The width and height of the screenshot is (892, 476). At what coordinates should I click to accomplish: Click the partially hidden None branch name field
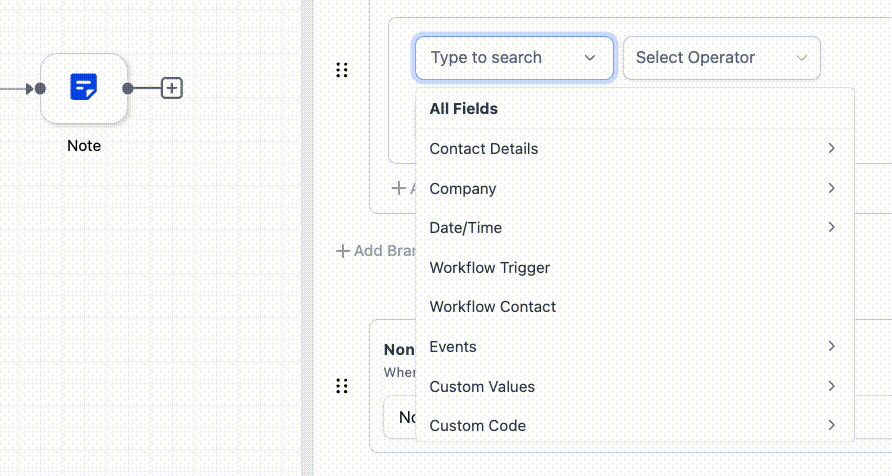[399, 417]
